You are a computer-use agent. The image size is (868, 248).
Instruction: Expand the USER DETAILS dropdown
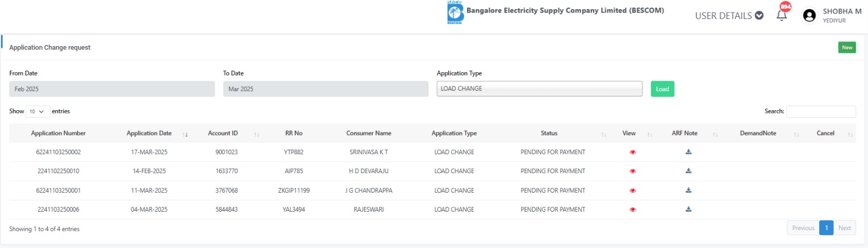tap(729, 16)
